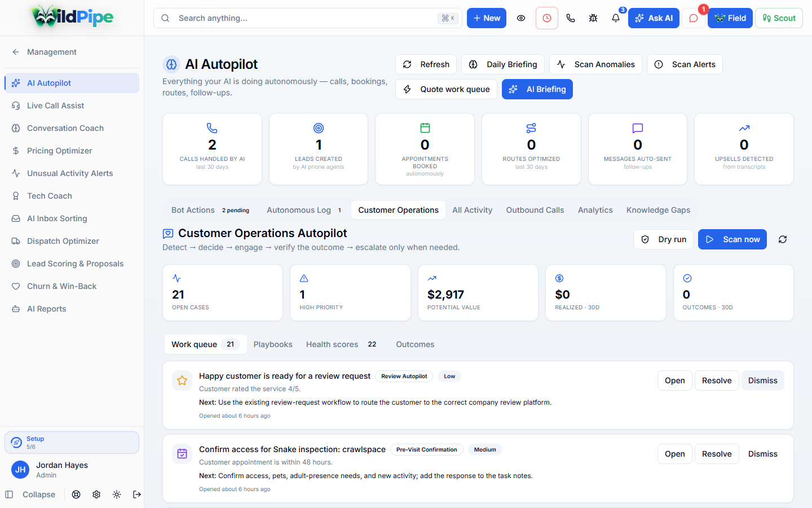Resolve the review request case
This screenshot has height=508, width=812.
tap(717, 380)
